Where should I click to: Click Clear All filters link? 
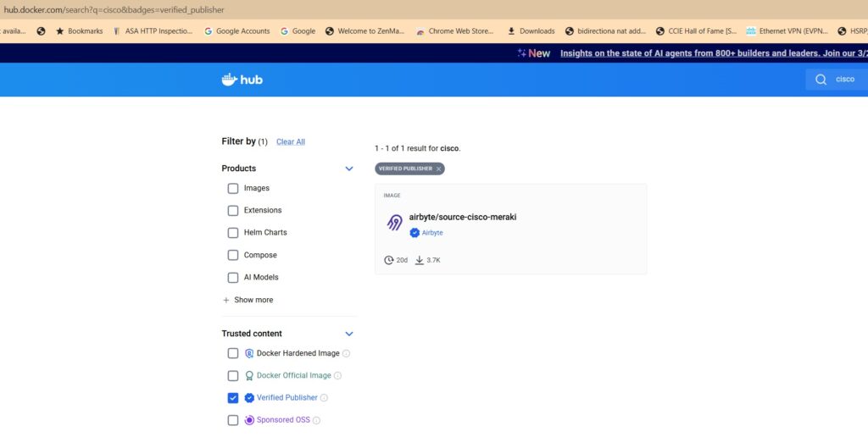(291, 142)
